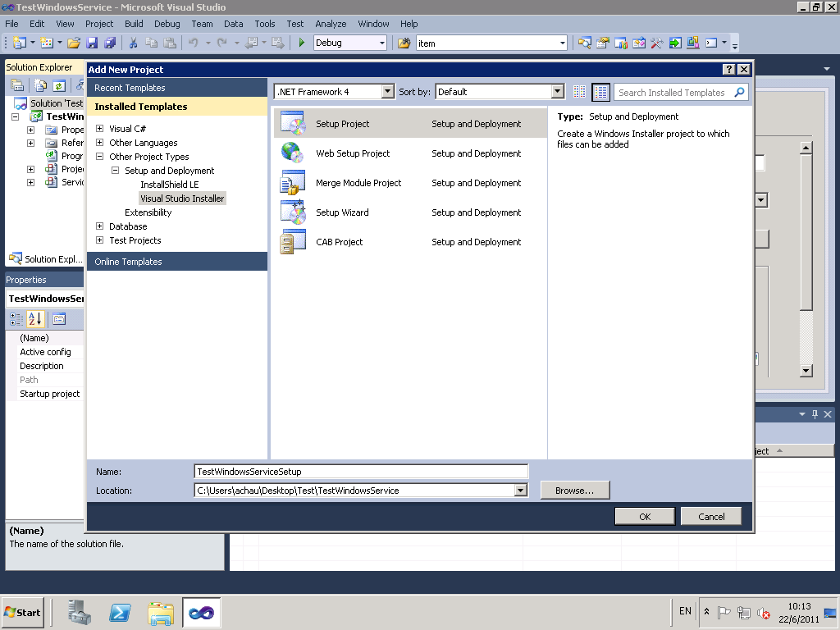Open Solution Explorer from main toolbar icon

(x=584, y=43)
